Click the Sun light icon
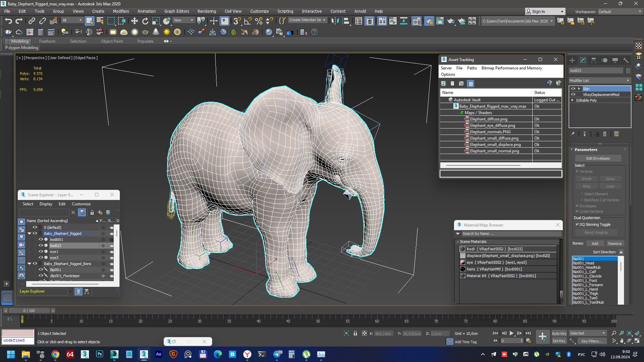 click(166, 32)
